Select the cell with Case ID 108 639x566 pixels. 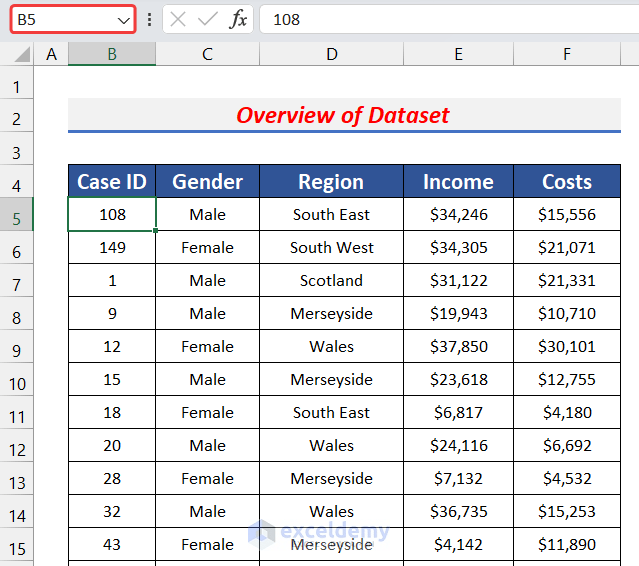(112, 214)
